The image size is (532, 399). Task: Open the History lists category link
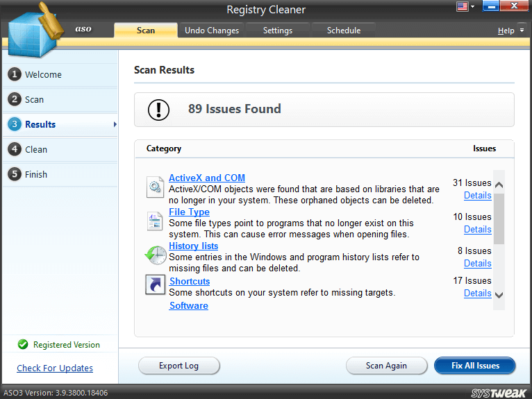point(193,246)
